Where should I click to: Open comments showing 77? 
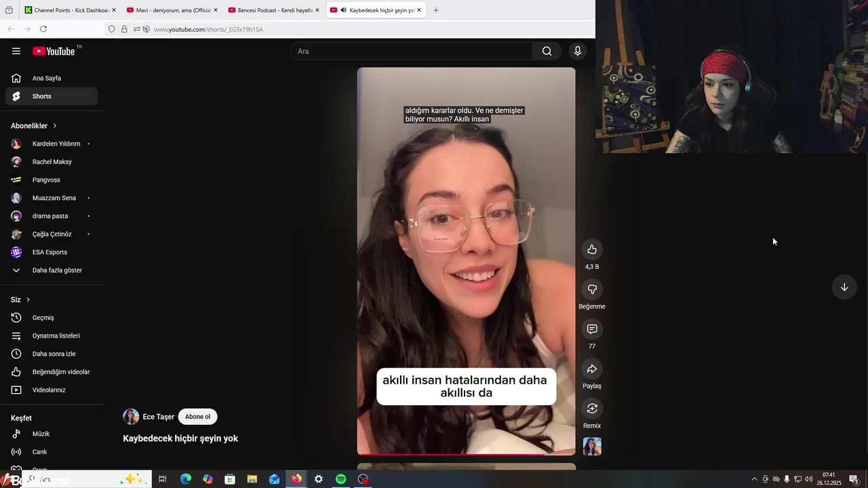(x=592, y=329)
